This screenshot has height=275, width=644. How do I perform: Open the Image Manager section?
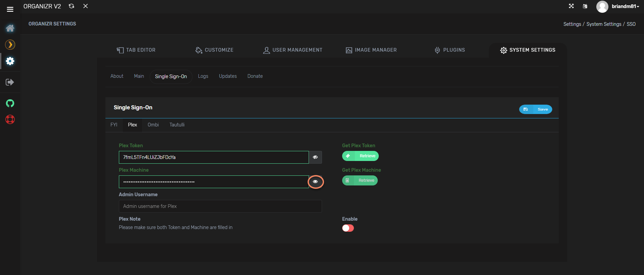371,50
